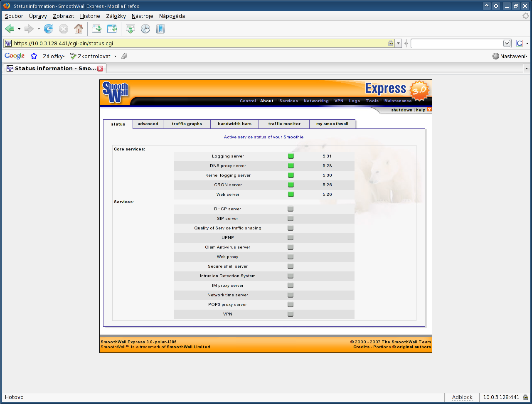This screenshot has height=404, width=532.
Task: Open the Tools section in navigation
Action: tap(372, 101)
